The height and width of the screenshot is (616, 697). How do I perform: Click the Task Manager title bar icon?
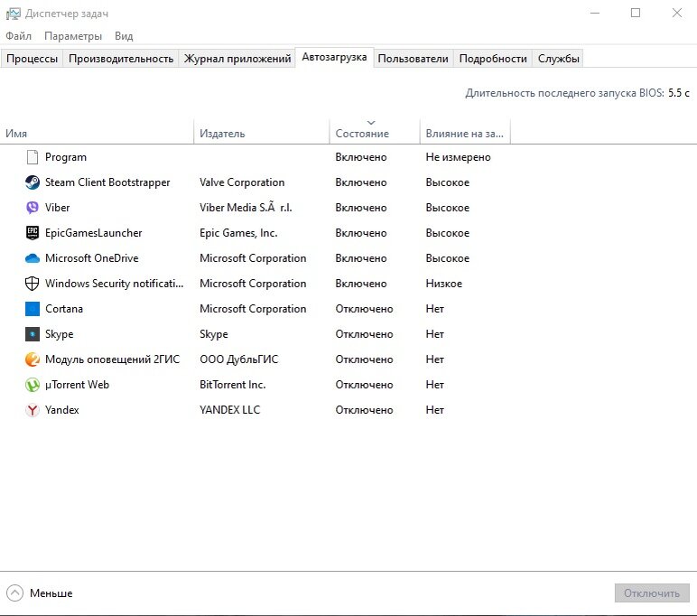[x=13, y=14]
